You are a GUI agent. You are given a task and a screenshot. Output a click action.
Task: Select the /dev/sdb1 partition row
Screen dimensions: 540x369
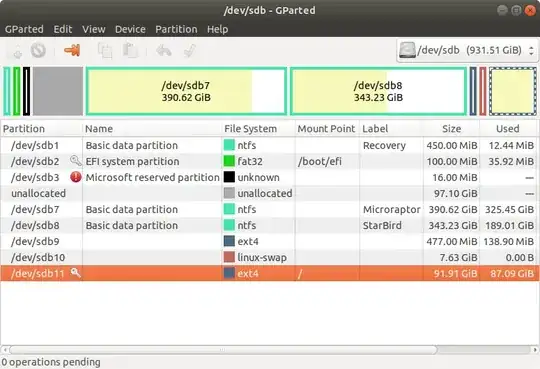(x=270, y=145)
